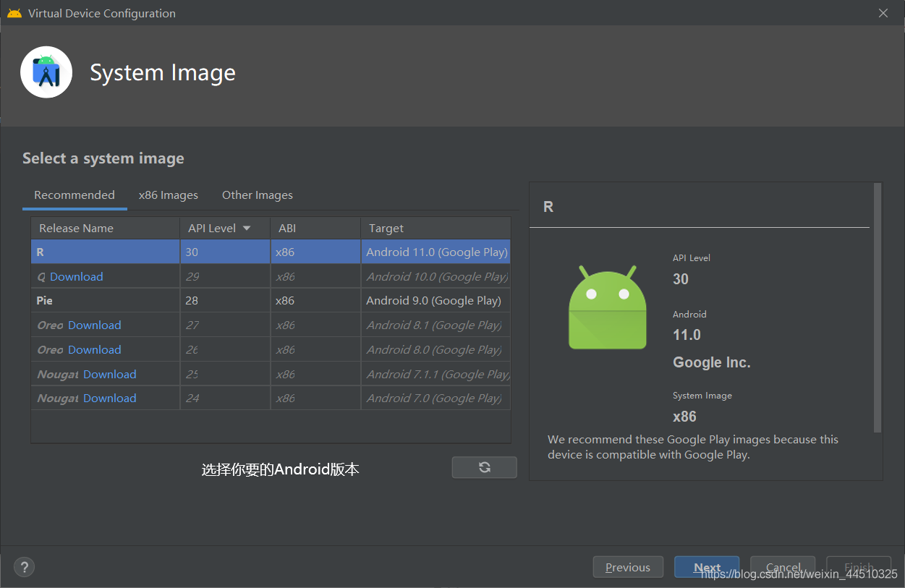The height and width of the screenshot is (588, 905).
Task: Click the details panel vertical scrollbar
Action: [878, 307]
